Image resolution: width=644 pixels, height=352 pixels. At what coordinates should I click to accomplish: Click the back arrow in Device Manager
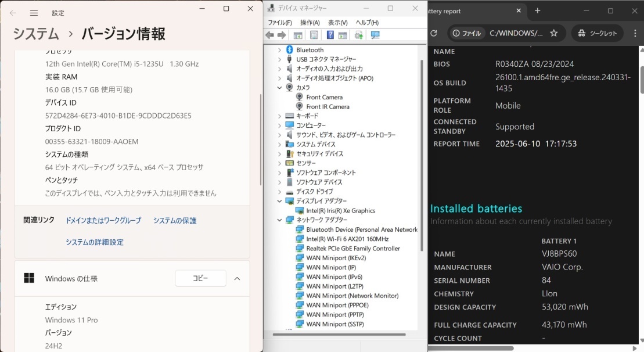click(269, 35)
